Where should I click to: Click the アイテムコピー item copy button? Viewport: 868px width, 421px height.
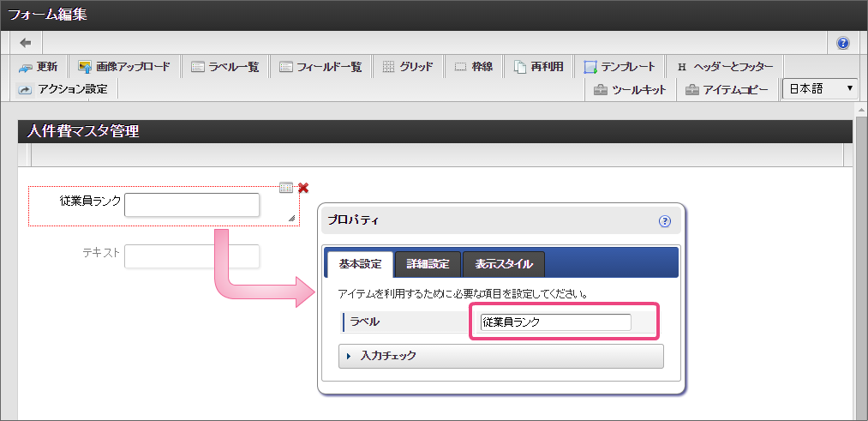tap(727, 89)
